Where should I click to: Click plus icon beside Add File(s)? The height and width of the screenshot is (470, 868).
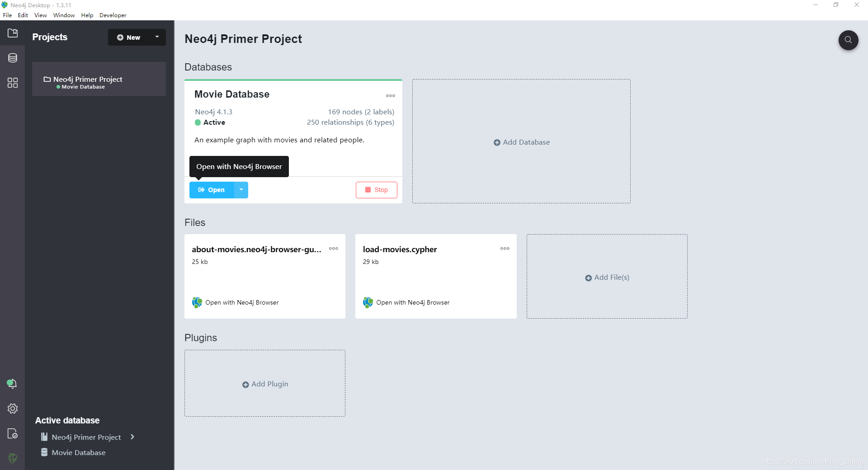[588, 278]
